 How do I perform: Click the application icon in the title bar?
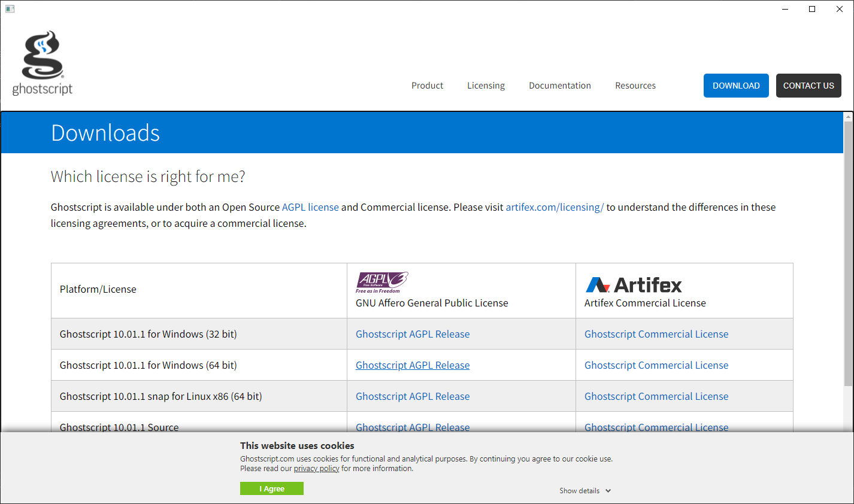tap(10, 8)
